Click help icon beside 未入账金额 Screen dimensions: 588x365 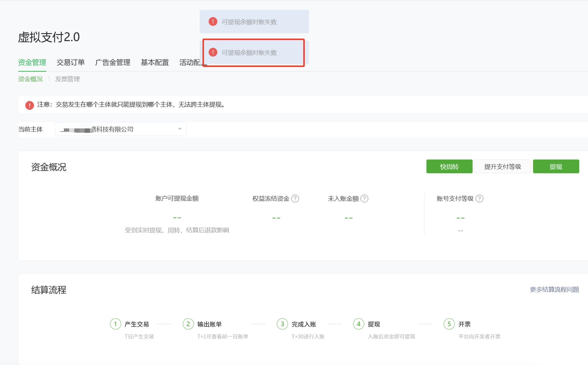pos(364,199)
